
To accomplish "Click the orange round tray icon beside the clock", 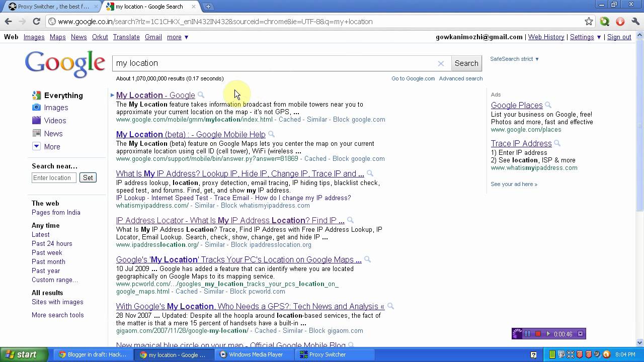I will pos(606,354).
